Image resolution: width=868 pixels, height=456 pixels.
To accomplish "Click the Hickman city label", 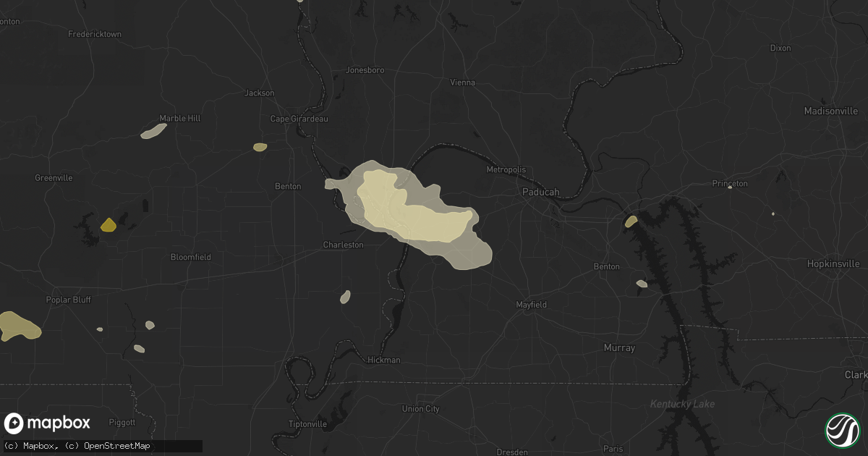I will (383, 360).
